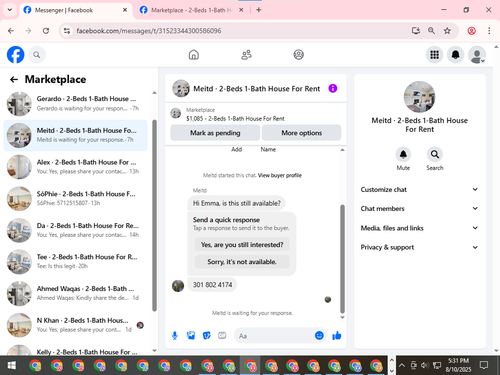Expand the Customize chat section
The height and width of the screenshot is (375, 500).
click(419, 189)
